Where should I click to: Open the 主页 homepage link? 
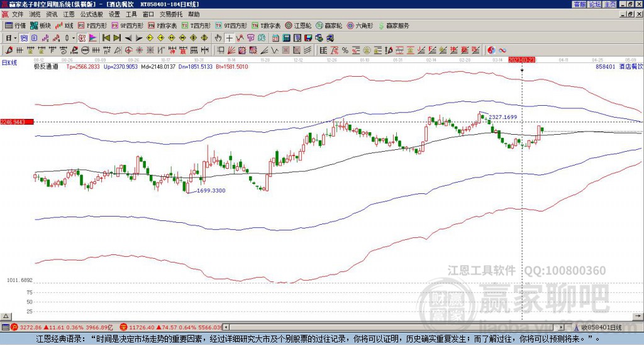point(609,4)
